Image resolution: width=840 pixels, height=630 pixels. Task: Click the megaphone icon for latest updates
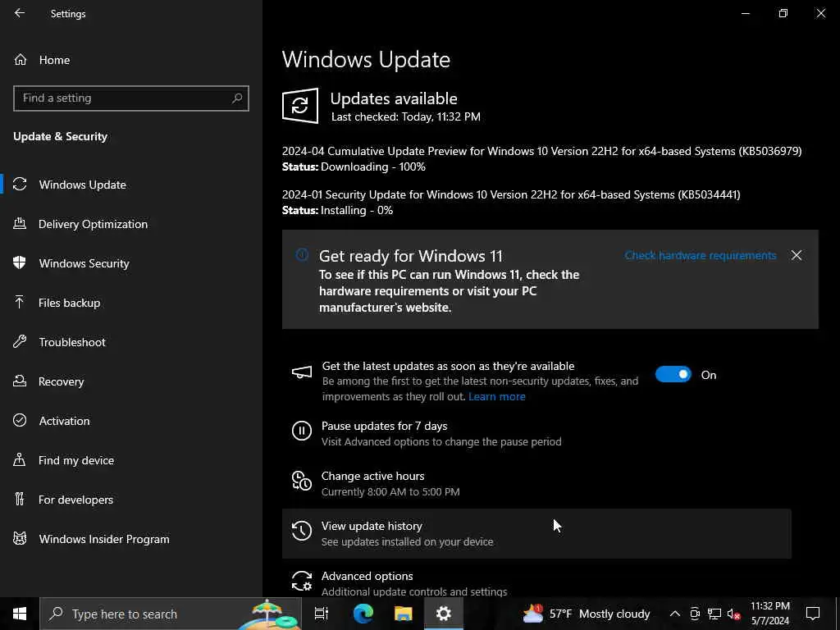click(302, 372)
